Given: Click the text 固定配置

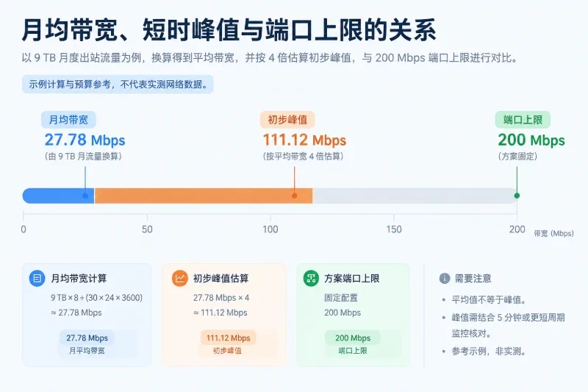Looking at the screenshot, I should pyautogui.click(x=341, y=298).
